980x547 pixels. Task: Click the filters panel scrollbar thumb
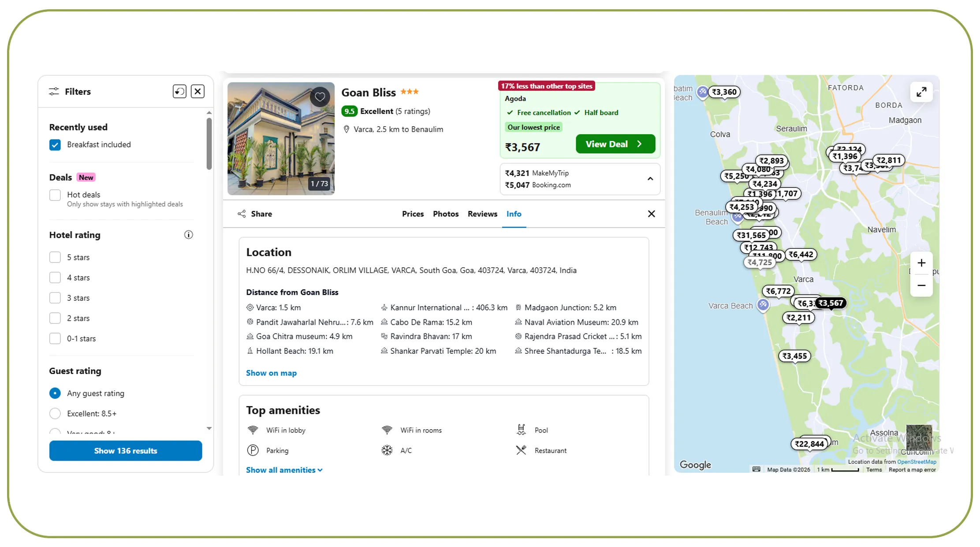tap(209, 144)
